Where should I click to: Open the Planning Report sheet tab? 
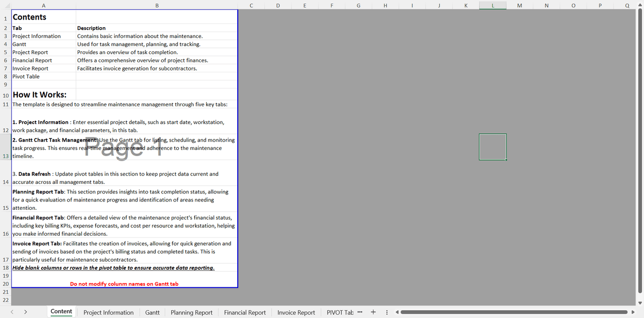[x=191, y=312]
